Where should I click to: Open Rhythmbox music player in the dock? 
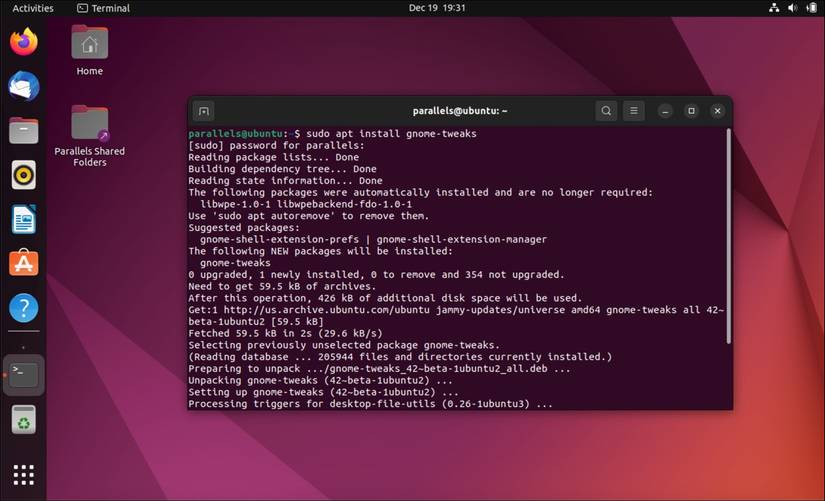24,175
